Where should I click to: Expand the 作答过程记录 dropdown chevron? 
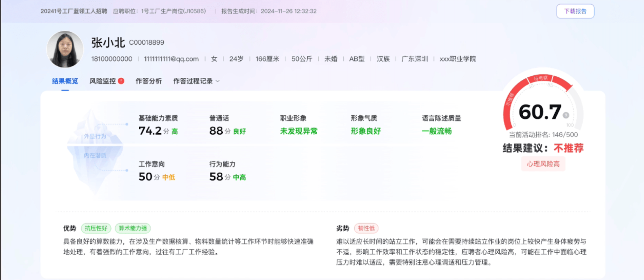coord(218,81)
